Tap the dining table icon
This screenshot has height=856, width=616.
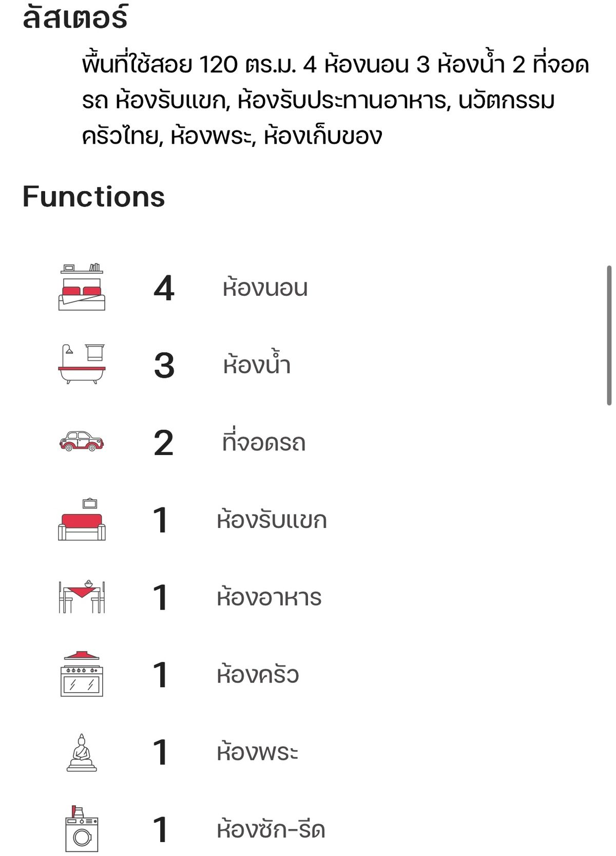tap(82, 597)
